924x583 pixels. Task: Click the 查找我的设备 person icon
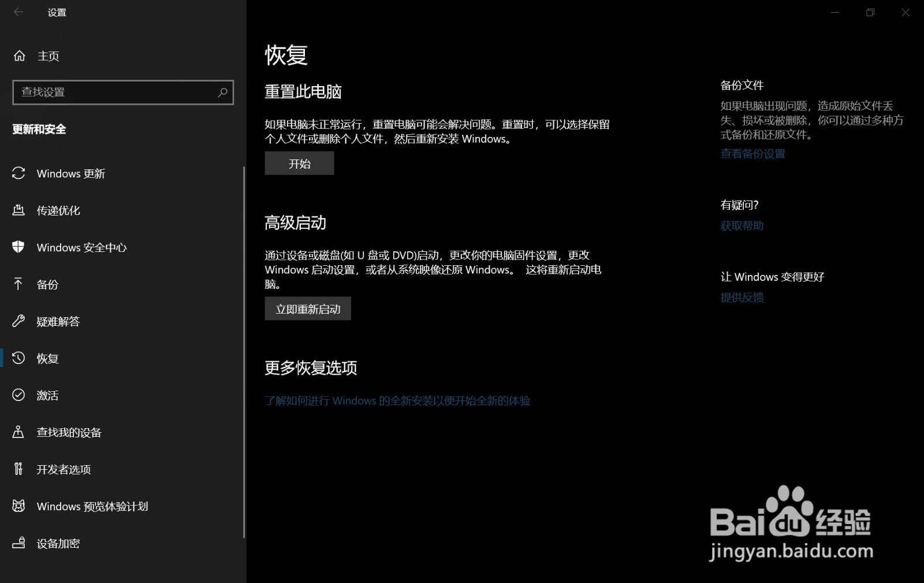point(18,432)
